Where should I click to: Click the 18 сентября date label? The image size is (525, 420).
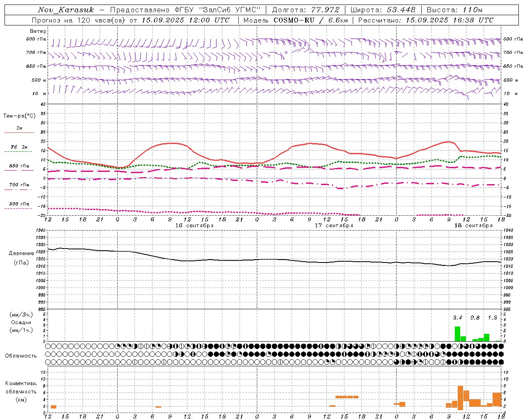coord(473,226)
